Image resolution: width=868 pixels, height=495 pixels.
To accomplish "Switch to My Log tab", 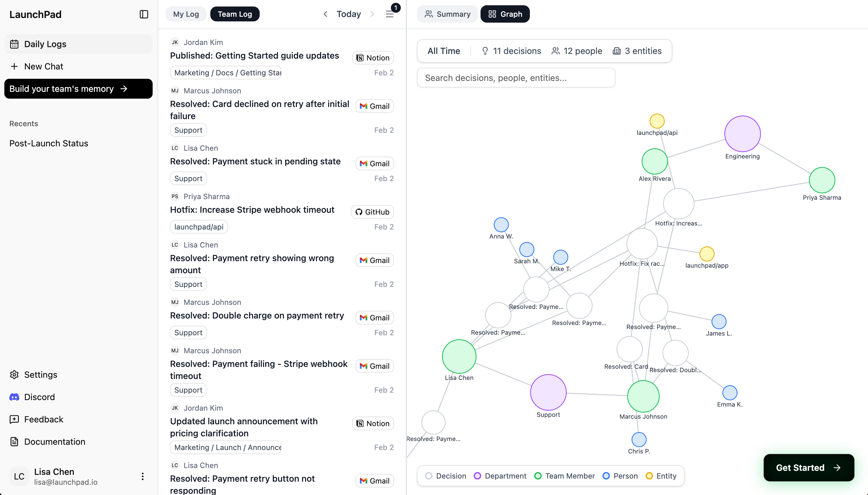I will 186,14.
